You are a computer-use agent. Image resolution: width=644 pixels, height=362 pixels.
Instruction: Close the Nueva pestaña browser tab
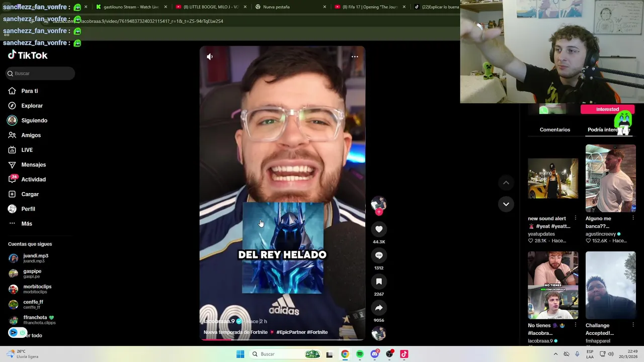click(x=325, y=7)
